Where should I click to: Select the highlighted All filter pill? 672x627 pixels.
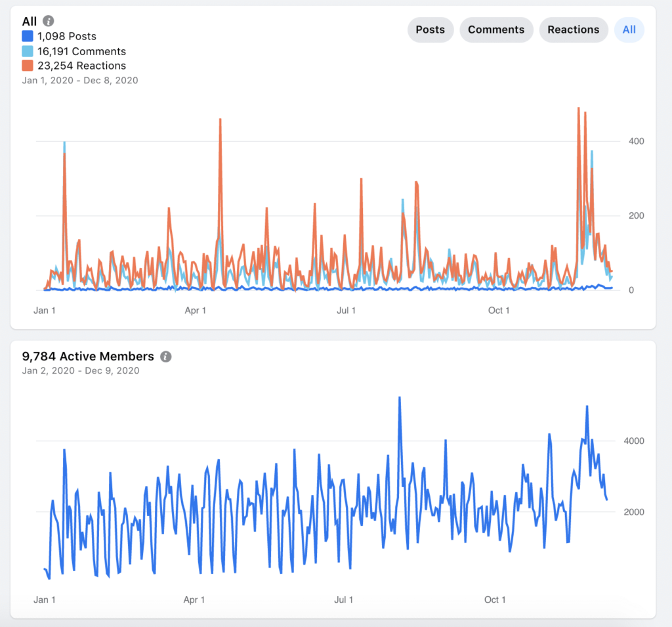[x=629, y=30]
